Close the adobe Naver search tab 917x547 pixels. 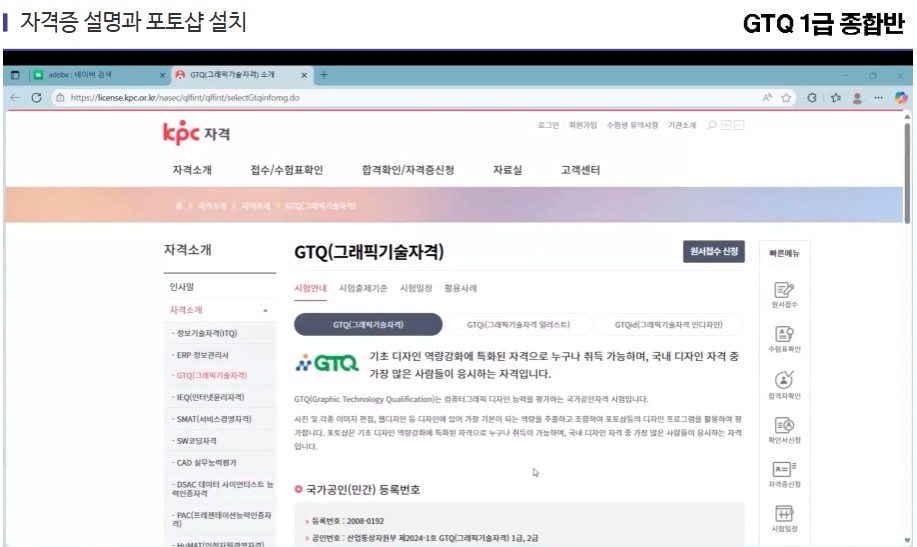click(163, 75)
